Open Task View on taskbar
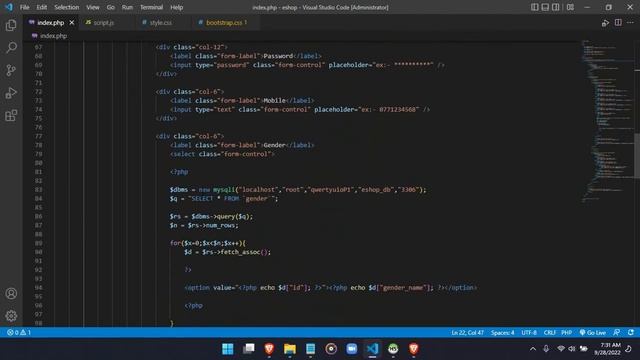 coord(249,349)
